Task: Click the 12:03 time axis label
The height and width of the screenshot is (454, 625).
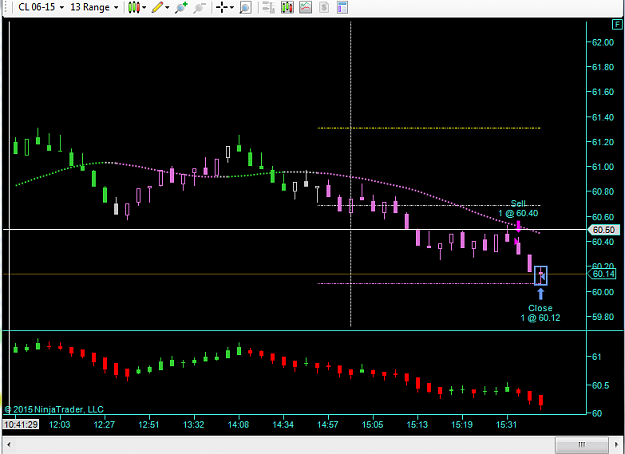Action: (59, 425)
